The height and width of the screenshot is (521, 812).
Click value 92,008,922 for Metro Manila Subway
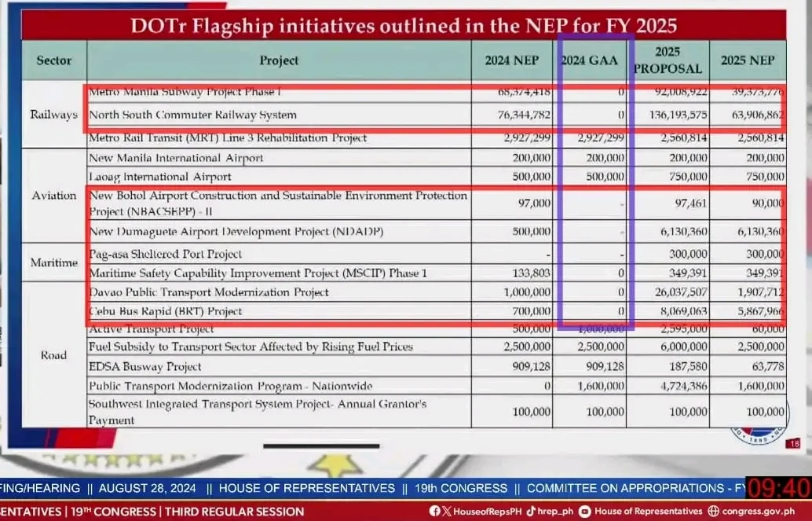pos(682,92)
